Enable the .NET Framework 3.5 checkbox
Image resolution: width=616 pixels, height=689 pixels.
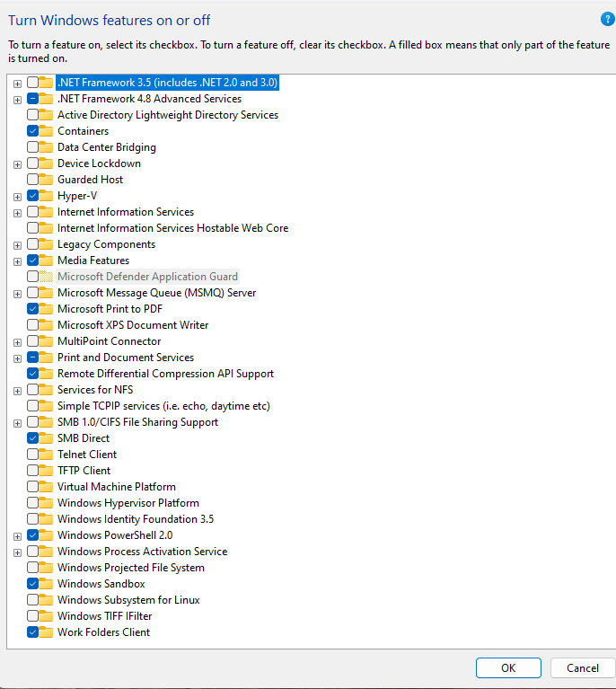[32, 82]
